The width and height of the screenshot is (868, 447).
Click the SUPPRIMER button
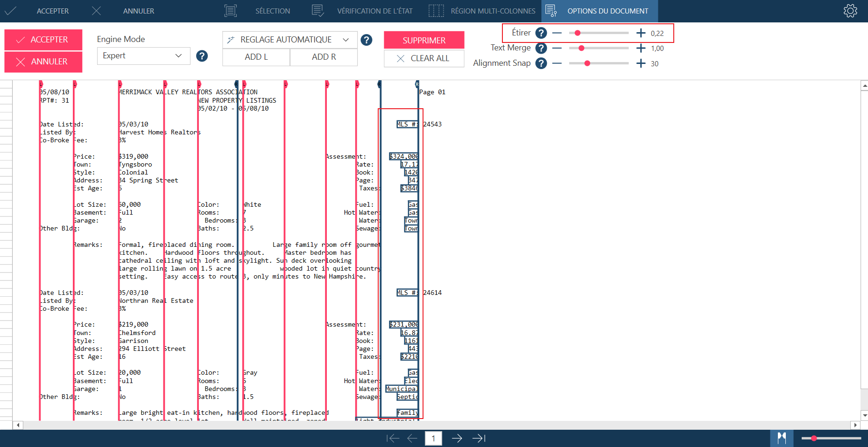[x=424, y=40]
